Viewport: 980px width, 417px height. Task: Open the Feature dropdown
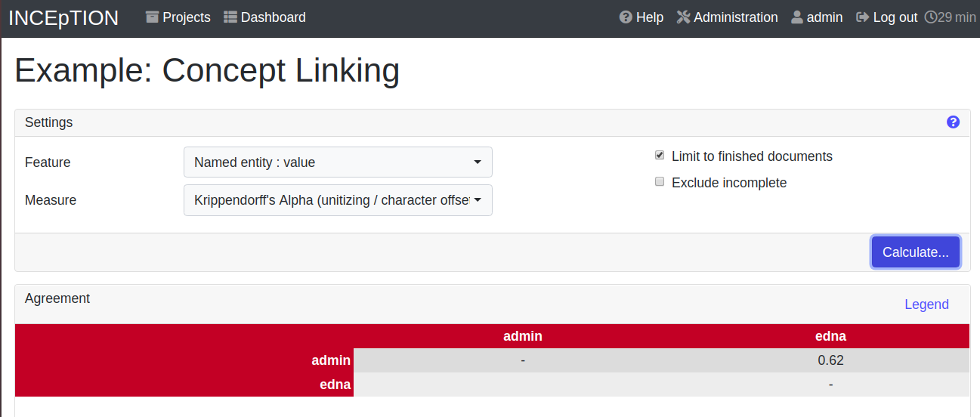pyautogui.click(x=338, y=162)
